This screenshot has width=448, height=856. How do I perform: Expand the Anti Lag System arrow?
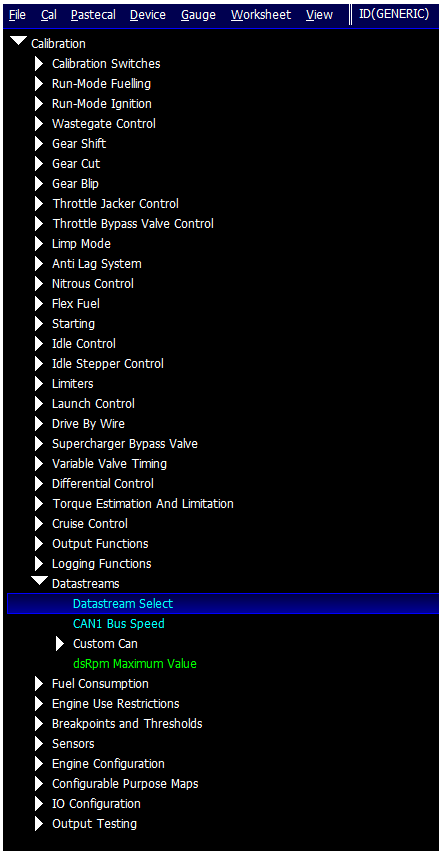39,264
